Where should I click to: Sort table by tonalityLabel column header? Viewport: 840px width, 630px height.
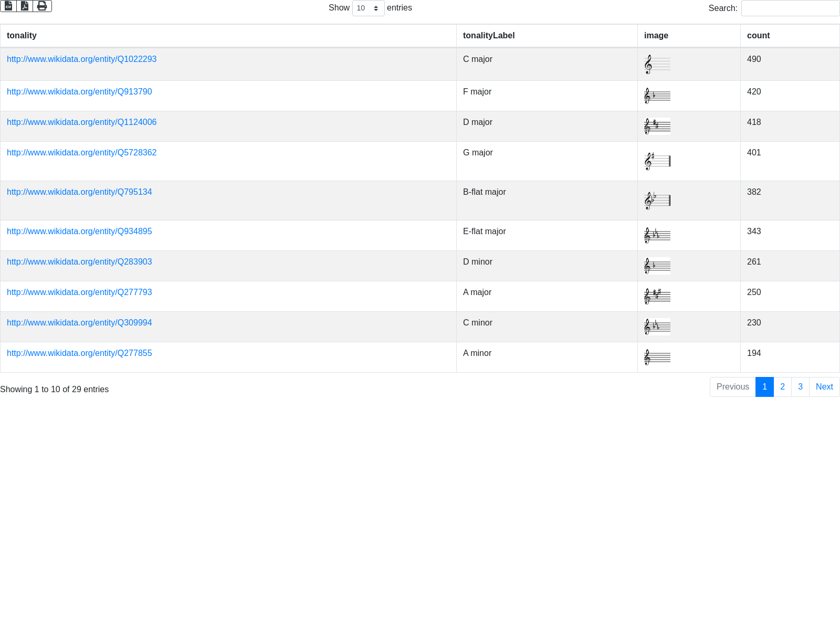click(x=488, y=36)
